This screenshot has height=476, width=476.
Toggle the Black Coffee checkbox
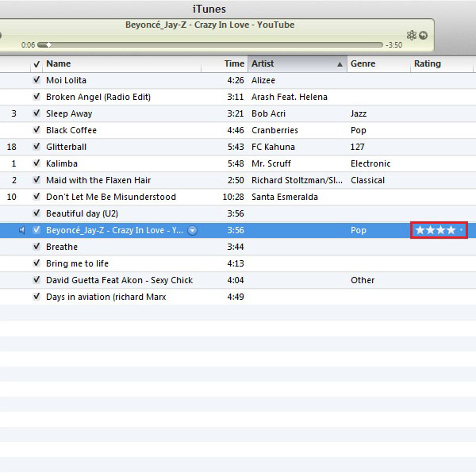coord(36,130)
